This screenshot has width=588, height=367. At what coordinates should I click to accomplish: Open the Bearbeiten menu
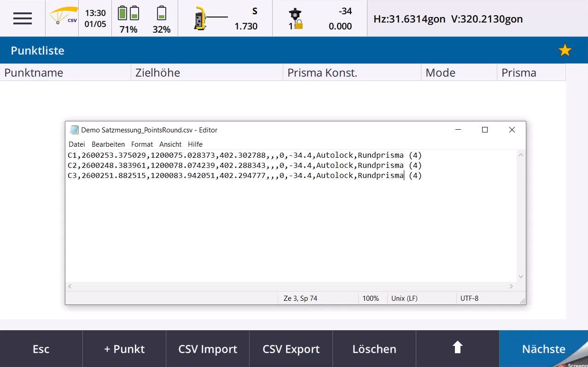pyautogui.click(x=108, y=144)
